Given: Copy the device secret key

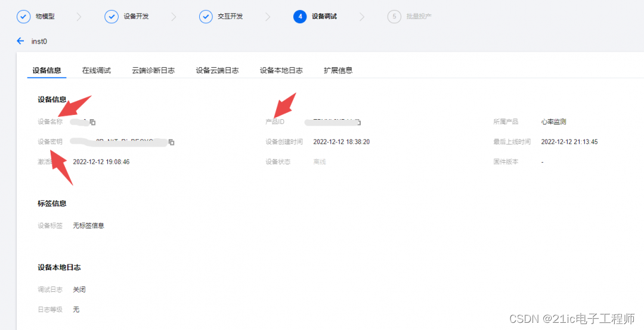Looking at the screenshot, I should [x=172, y=142].
